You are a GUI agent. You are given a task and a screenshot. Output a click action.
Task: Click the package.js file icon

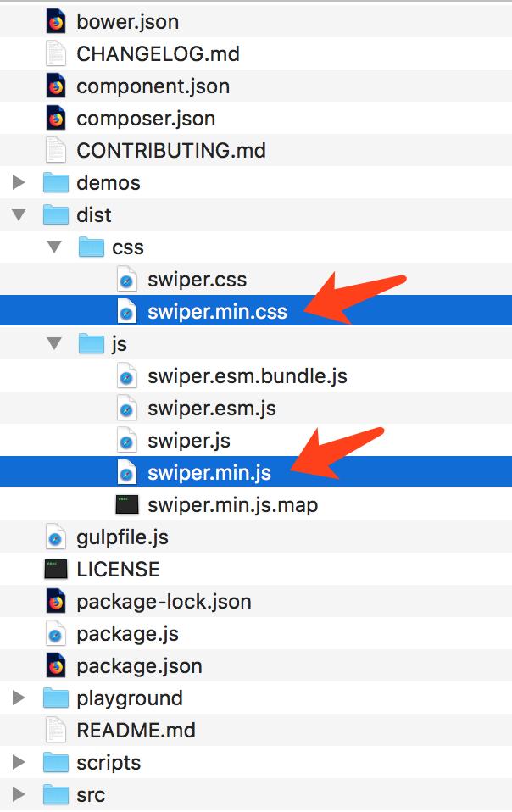pyautogui.click(x=56, y=634)
